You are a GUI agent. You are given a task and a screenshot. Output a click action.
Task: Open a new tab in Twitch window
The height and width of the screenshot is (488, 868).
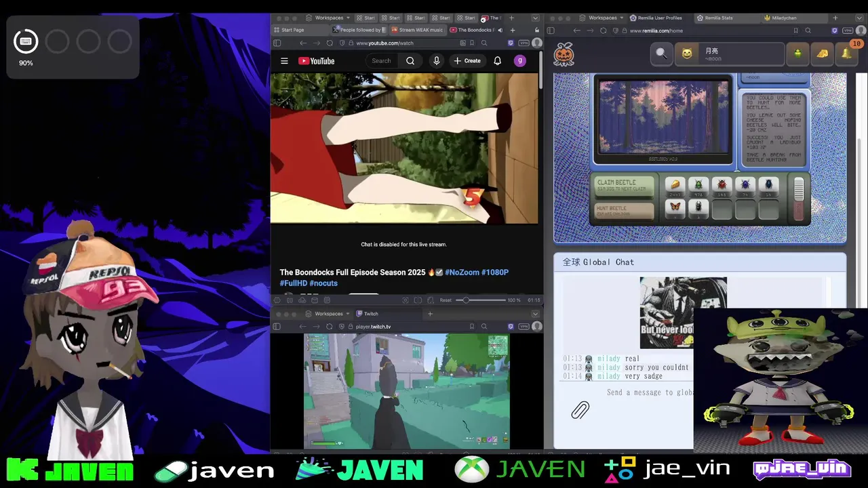tap(430, 314)
